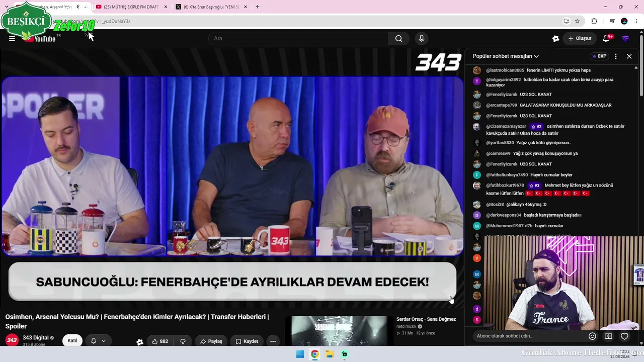Open the YouTube guide hamburger menu
The width and height of the screenshot is (644, 362).
pos(12,38)
